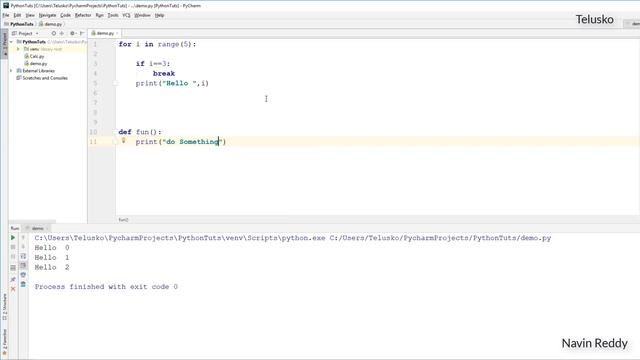Toggle the Project side tool window button
640x360 pixels.
coord(4,44)
